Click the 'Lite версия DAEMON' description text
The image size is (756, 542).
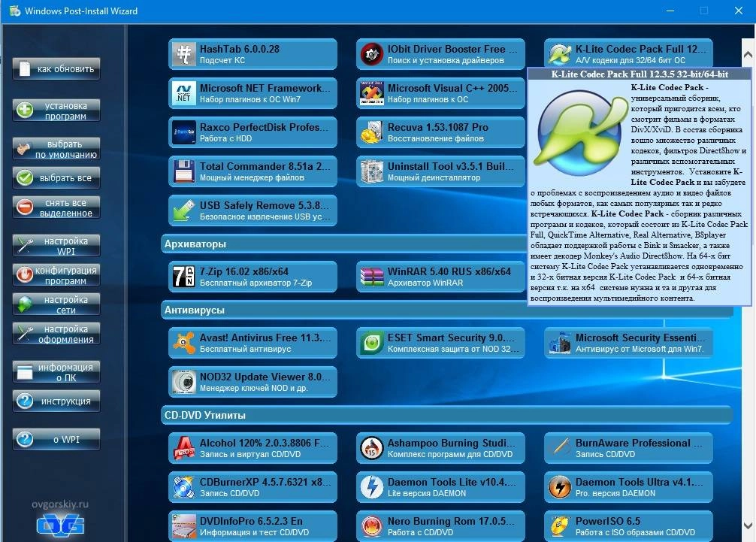(x=427, y=493)
